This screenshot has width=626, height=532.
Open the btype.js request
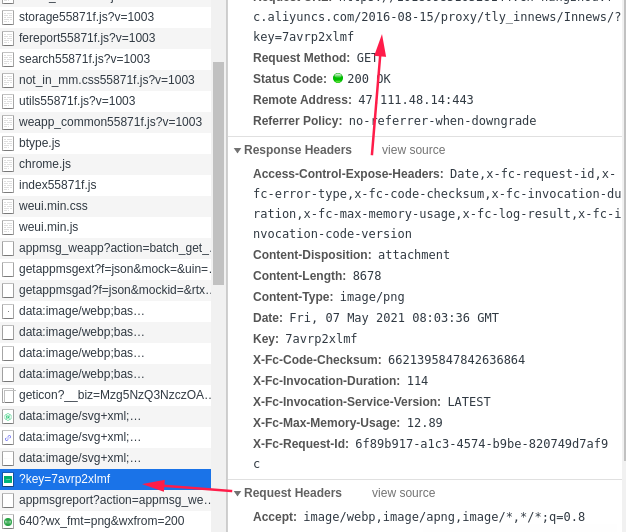[106, 143]
